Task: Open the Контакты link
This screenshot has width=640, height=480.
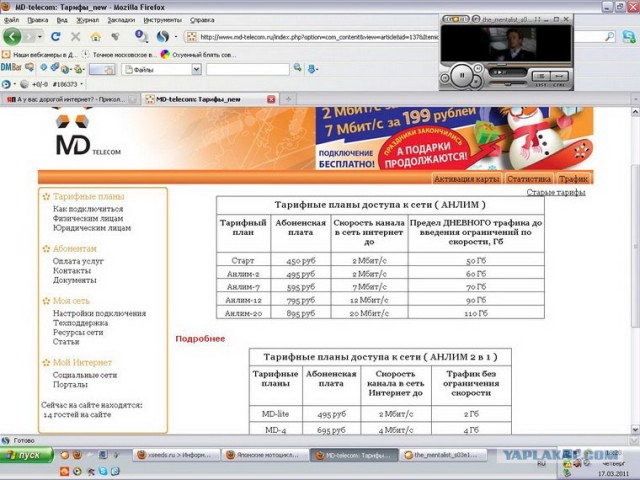Action: pyautogui.click(x=72, y=271)
